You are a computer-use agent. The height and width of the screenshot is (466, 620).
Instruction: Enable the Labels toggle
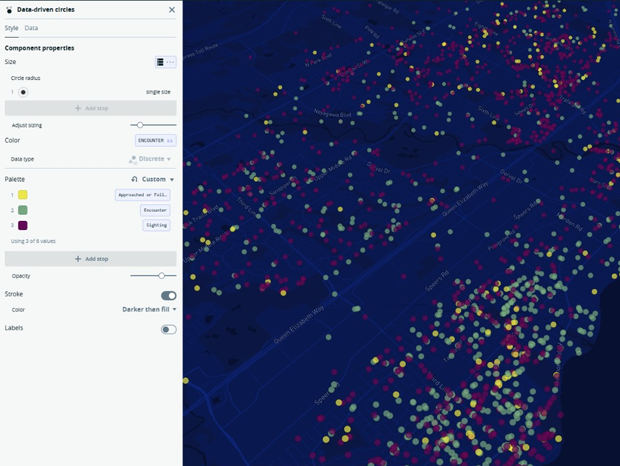pos(169,330)
